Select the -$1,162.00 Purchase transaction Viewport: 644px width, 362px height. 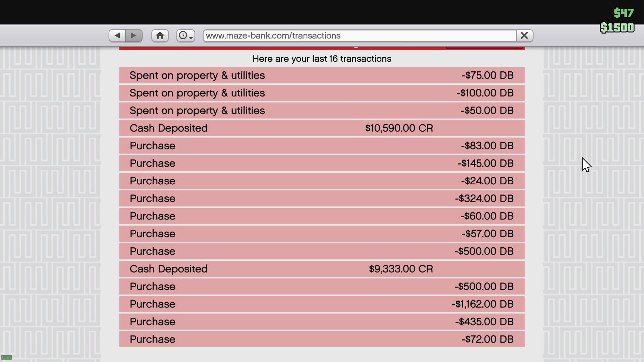pos(322,304)
